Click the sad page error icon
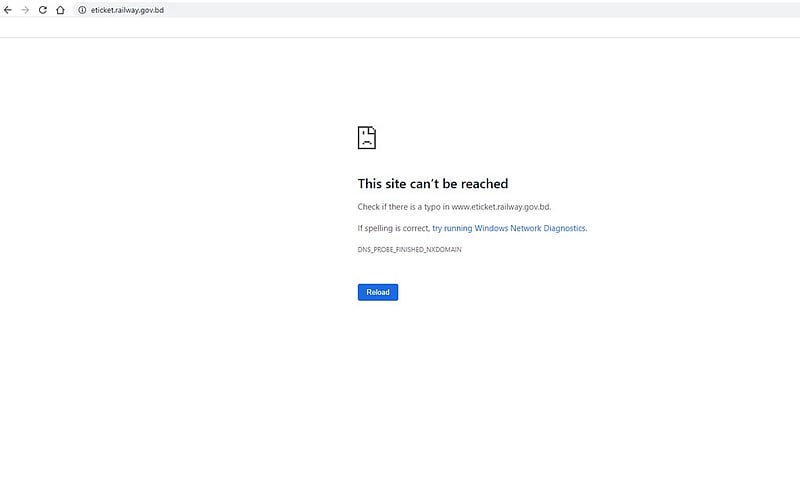 click(367, 138)
